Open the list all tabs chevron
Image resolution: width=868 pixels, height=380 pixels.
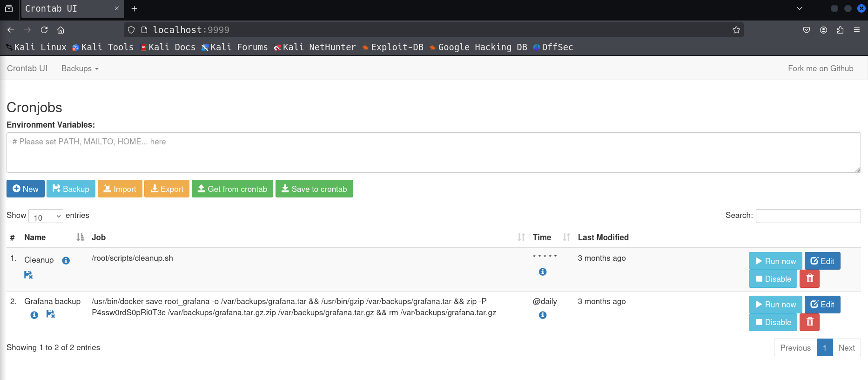coord(800,8)
